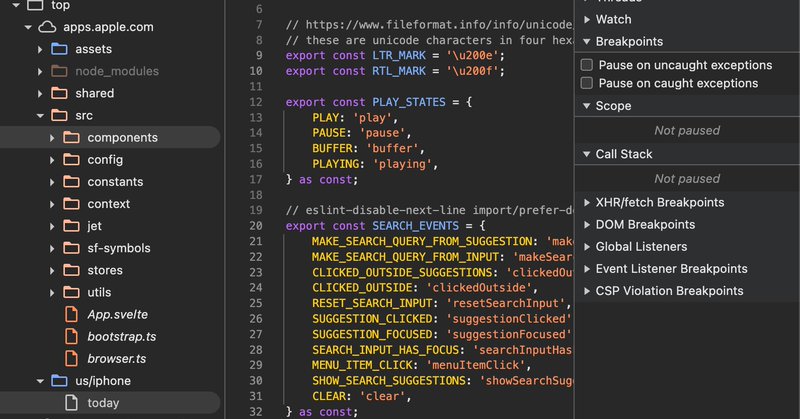Expand the components folder arrow

pyautogui.click(x=52, y=138)
